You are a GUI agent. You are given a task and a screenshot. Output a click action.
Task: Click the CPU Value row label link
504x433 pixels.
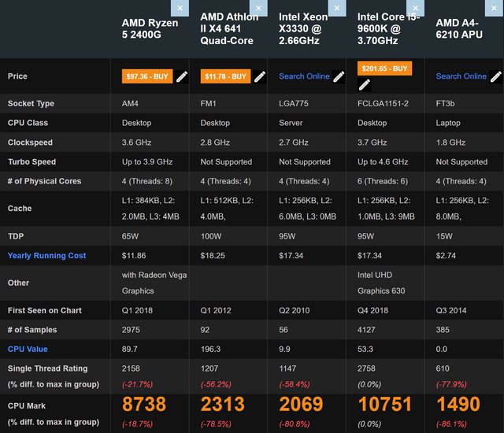click(28, 350)
